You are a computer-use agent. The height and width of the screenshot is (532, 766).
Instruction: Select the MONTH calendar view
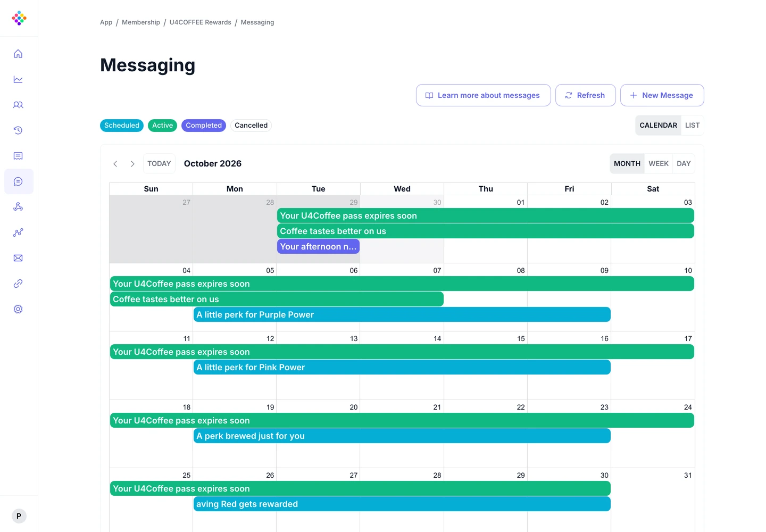pos(627,164)
